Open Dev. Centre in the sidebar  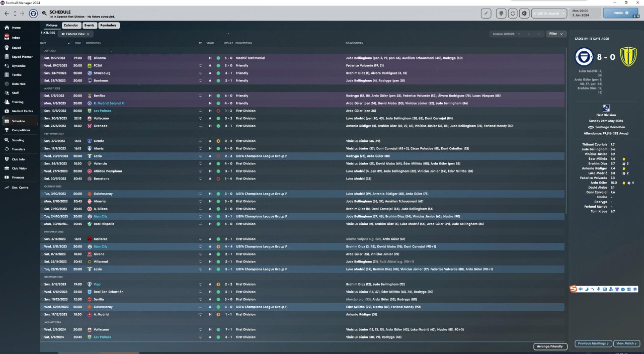19,187
